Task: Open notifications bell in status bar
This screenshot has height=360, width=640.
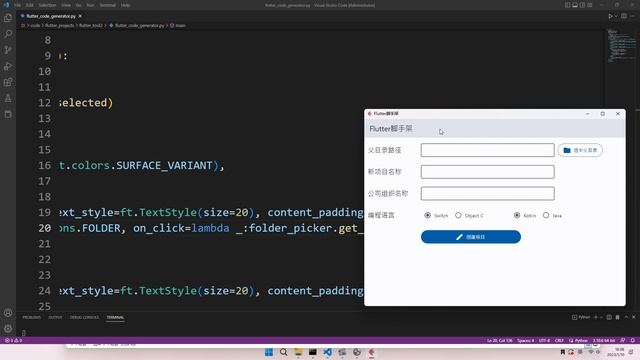Action: tap(633, 340)
